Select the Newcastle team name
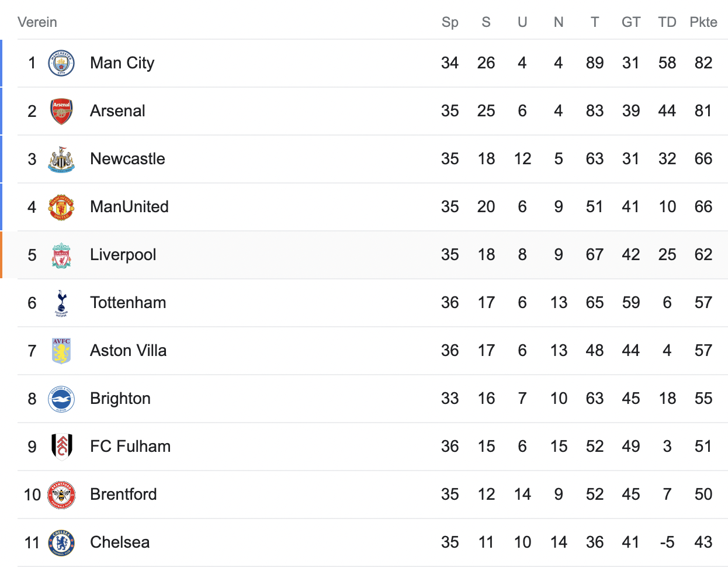The width and height of the screenshot is (728, 567). (x=127, y=159)
